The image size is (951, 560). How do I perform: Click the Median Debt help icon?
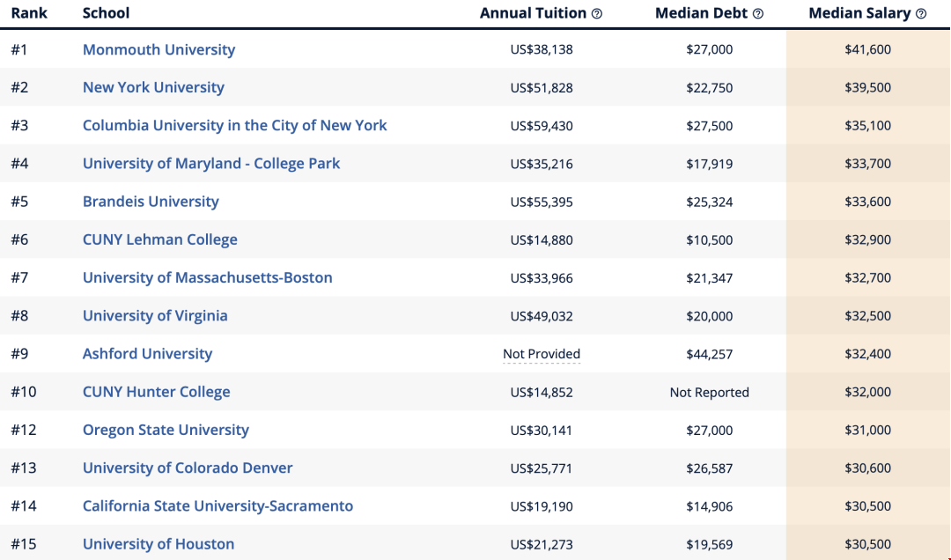point(758,14)
